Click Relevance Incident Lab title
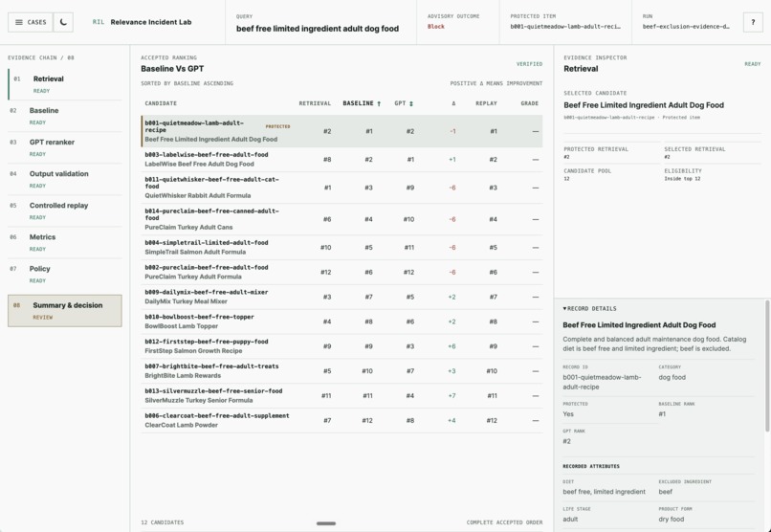 (x=151, y=22)
